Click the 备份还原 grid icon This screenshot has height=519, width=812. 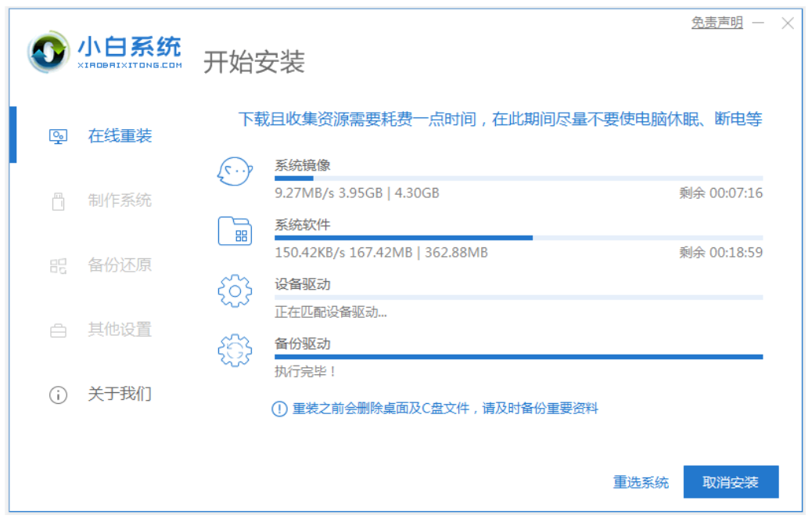(x=58, y=266)
